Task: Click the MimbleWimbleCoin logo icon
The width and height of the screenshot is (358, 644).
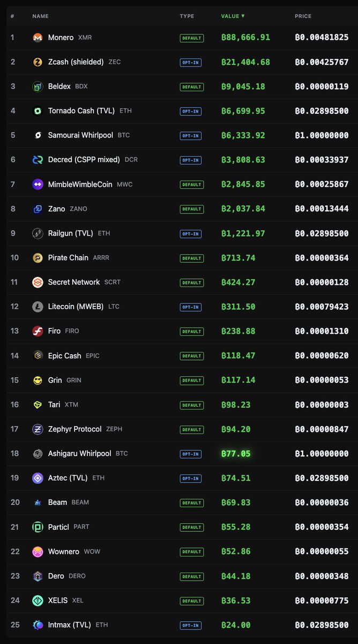Action: pos(38,185)
